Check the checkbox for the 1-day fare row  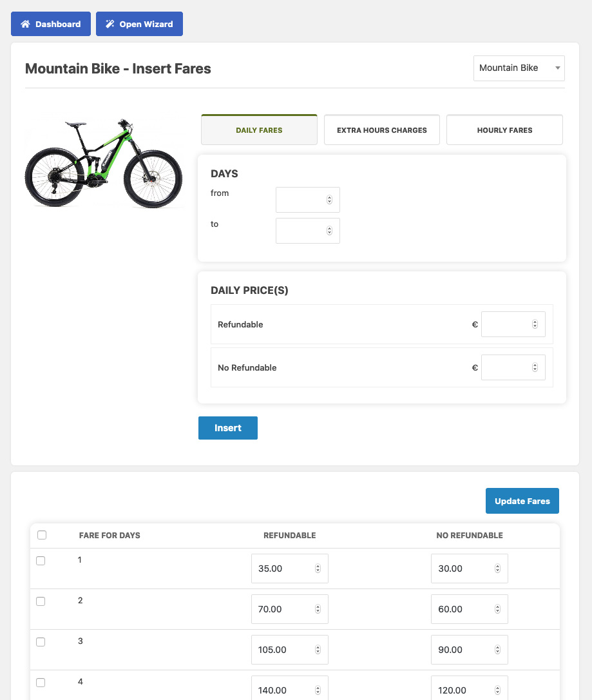pyautogui.click(x=41, y=561)
